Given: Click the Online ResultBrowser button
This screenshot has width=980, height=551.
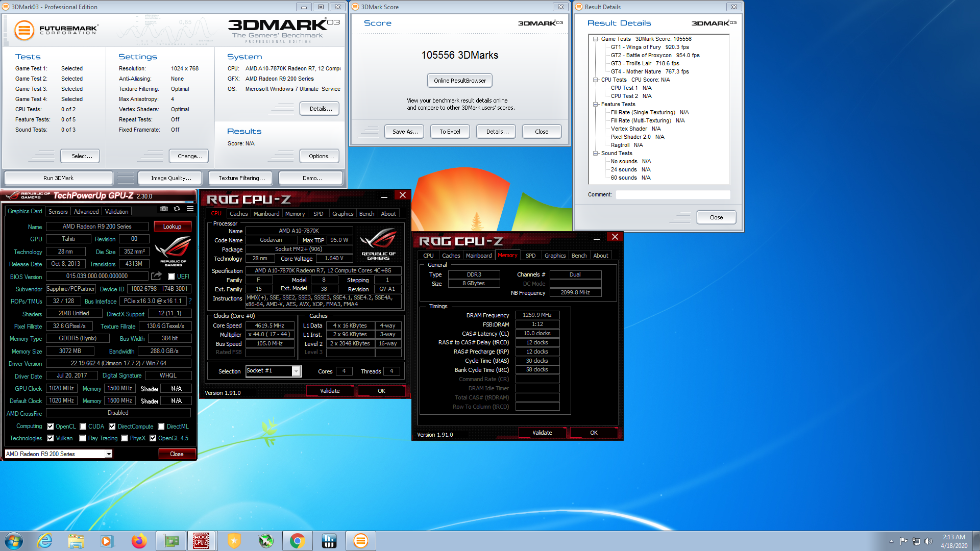Looking at the screenshot, I should click(460, 81).
